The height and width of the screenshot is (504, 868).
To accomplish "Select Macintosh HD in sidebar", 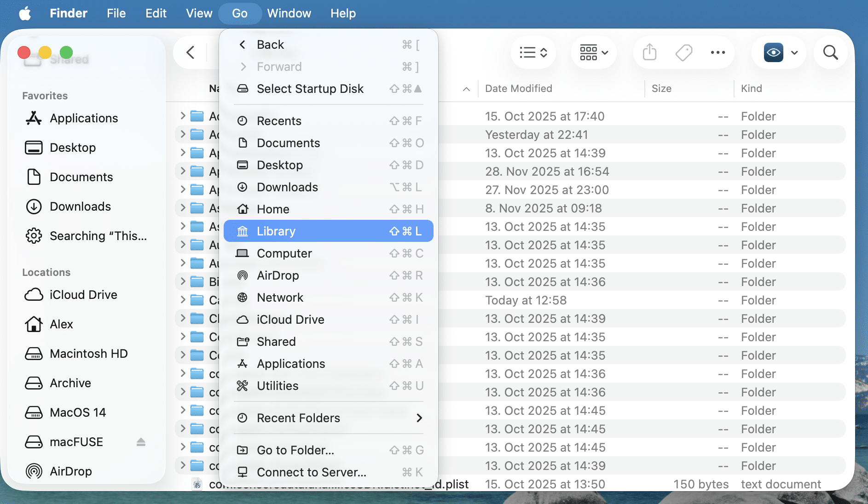I will (87, 354).
